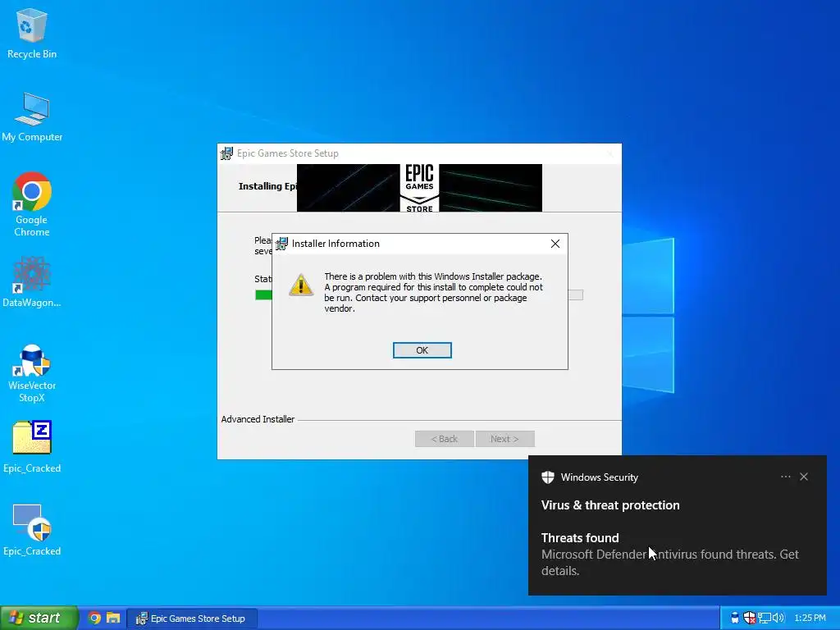Open the folder icon in quick launch

click(113, 619)
